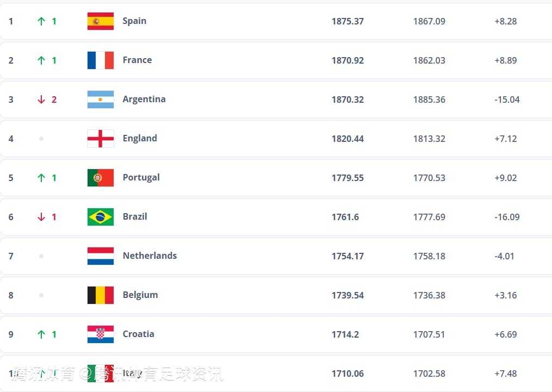The height and width of the screenshot is (392, 552).
Task: Click the Netherlands flag icon
Action: coord(101,256)
